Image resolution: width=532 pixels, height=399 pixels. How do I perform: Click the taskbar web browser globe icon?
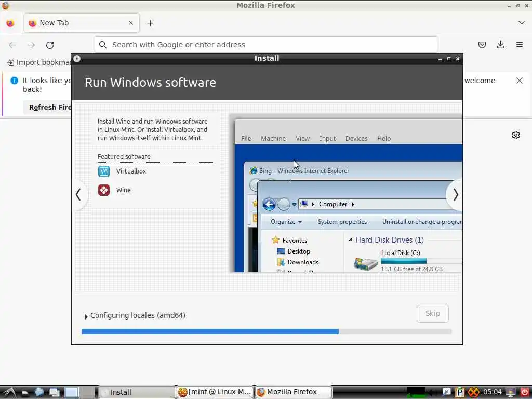[x=39, y=392]
